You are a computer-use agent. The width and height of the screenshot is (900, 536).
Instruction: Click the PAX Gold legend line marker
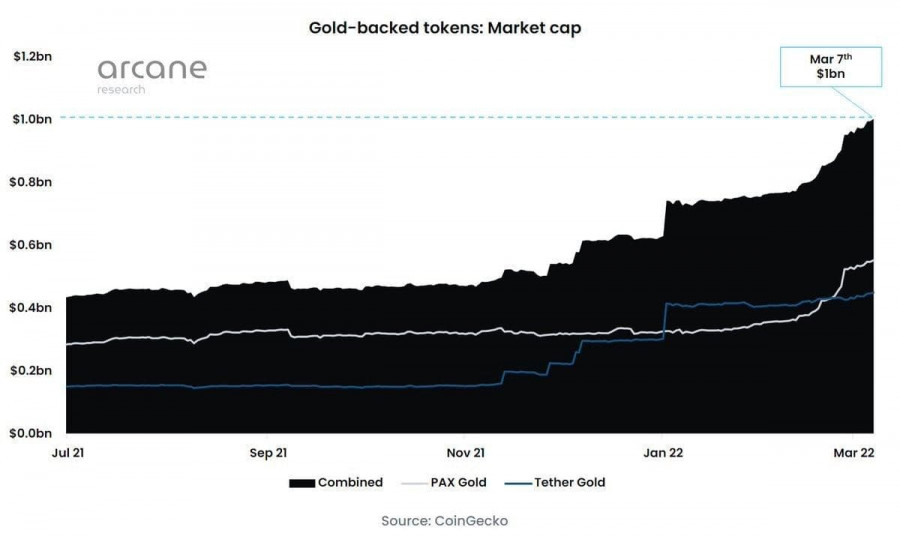pos(414,484)
